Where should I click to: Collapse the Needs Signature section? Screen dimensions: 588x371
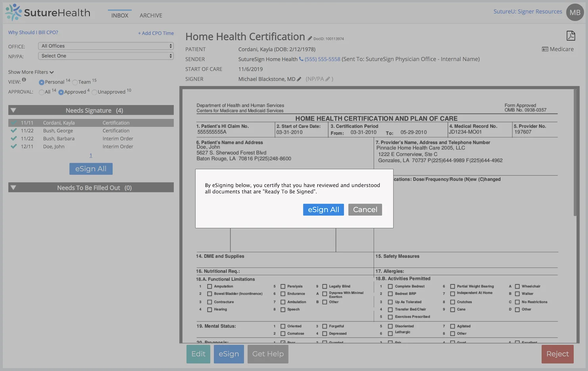click(x=13, y=111)
